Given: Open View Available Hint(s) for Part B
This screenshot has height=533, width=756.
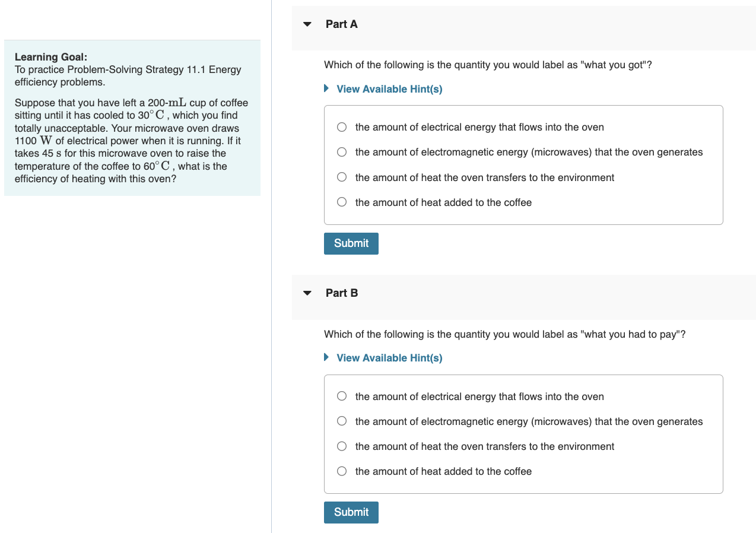Looking at the screenshot, I should point(389,358).
